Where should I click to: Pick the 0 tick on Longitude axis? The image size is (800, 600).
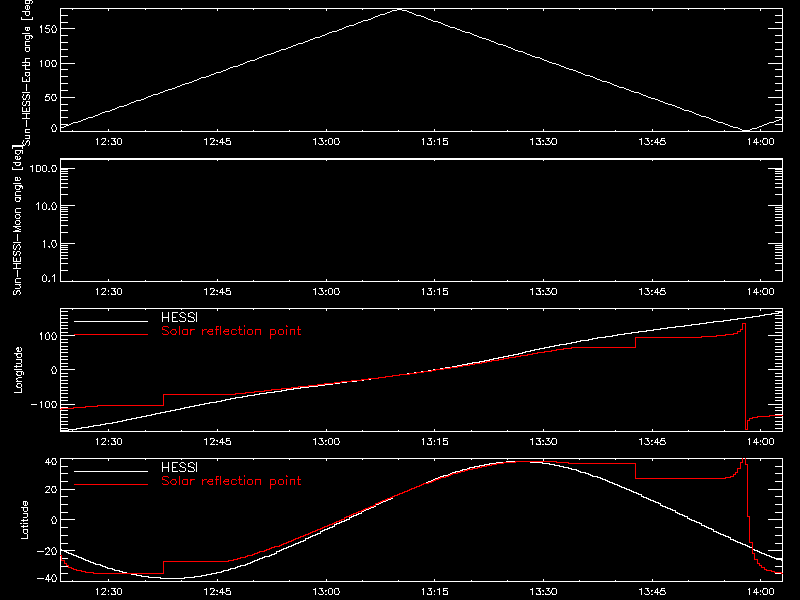54,370
